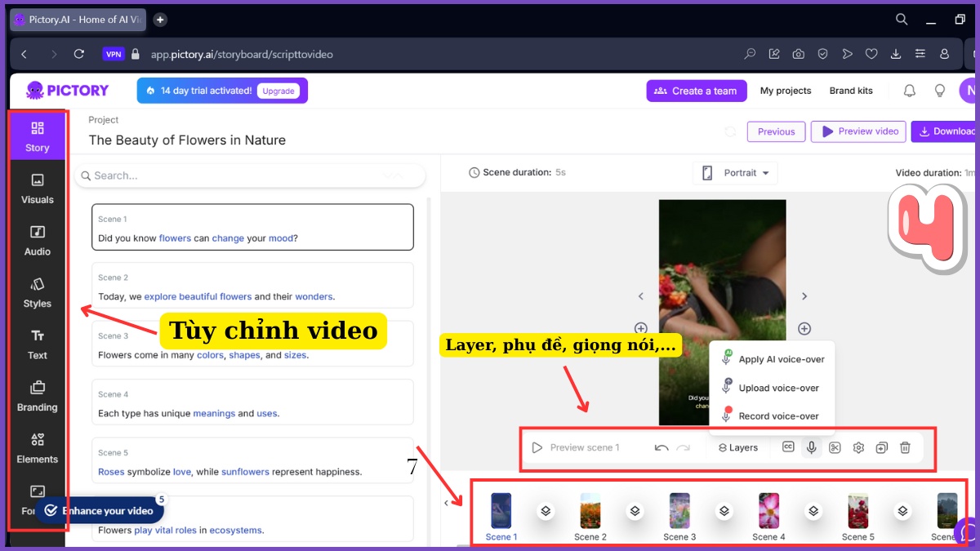Image resolution: width=980 pixels, height=551 pixels.
Task: Open the Elements sidebar panel
Action: click(x=37, y=448)
